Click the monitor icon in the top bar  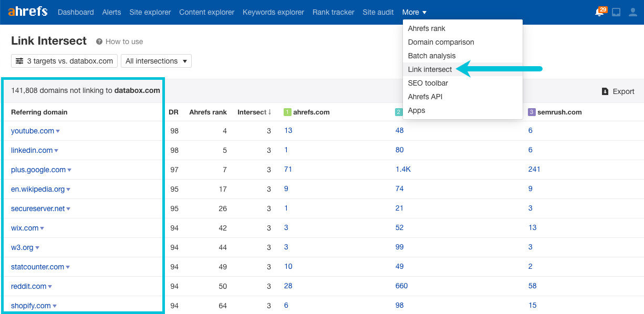tap(616, 12)
